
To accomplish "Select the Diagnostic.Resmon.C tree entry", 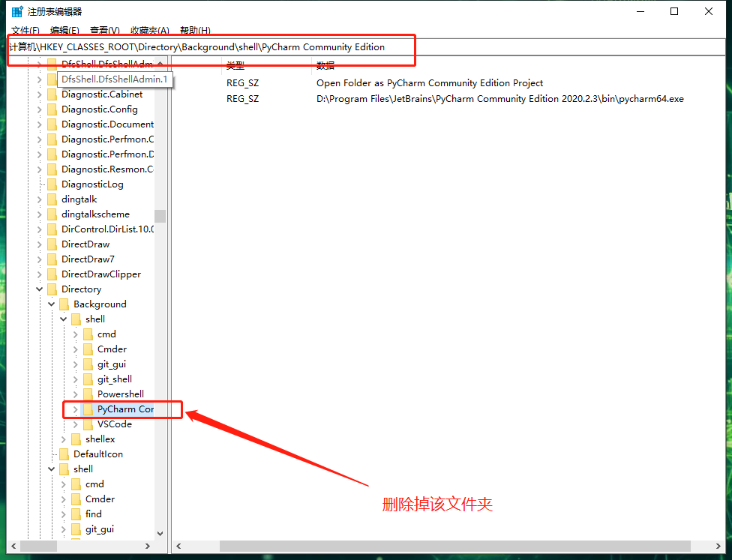I will 108,169.
